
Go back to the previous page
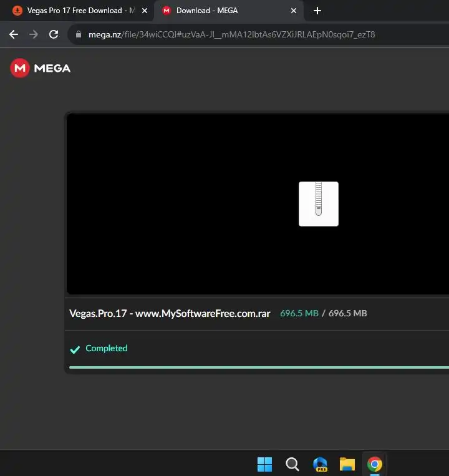click(14, 34)
